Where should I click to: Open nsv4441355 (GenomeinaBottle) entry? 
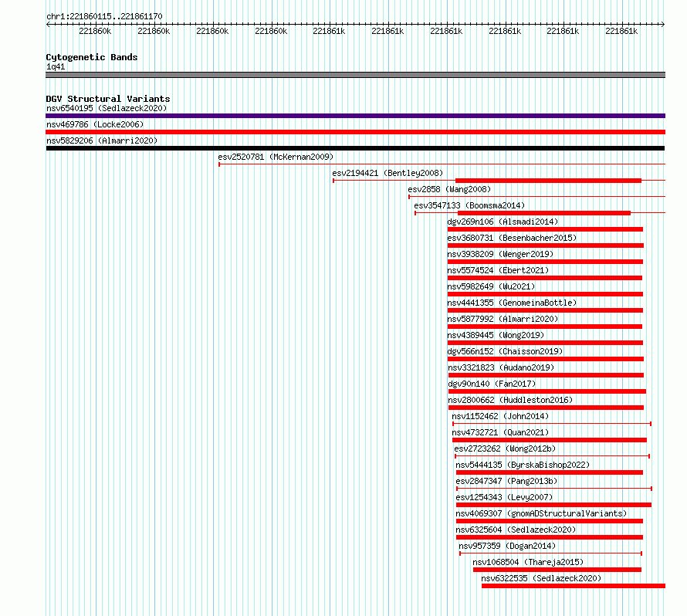click(512, 303)
